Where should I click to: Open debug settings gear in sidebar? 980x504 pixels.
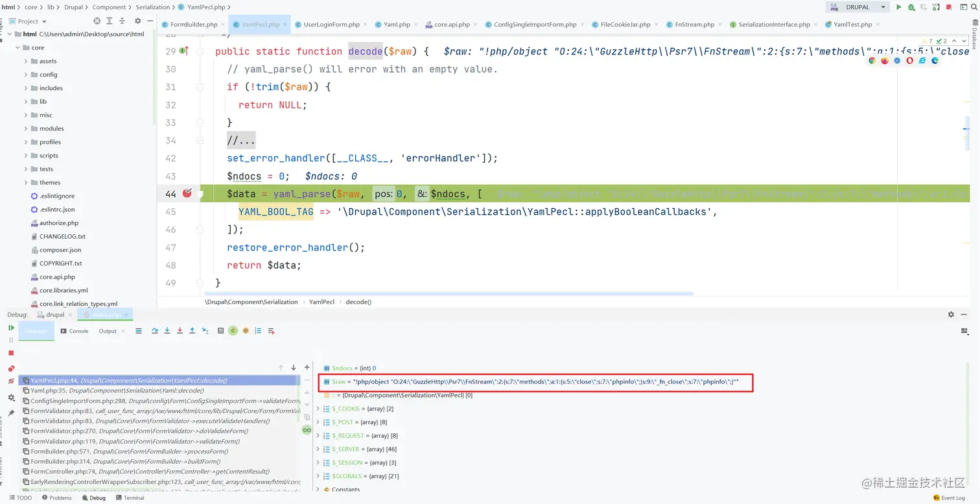[11, 398]
